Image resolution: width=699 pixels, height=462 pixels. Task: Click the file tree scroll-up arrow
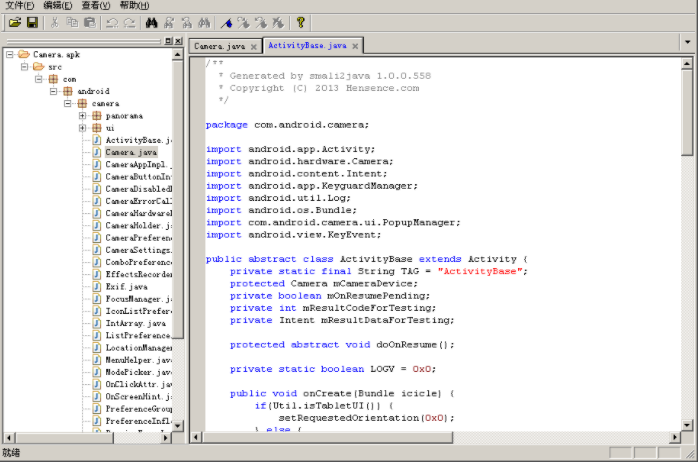[x=178, y=54]
